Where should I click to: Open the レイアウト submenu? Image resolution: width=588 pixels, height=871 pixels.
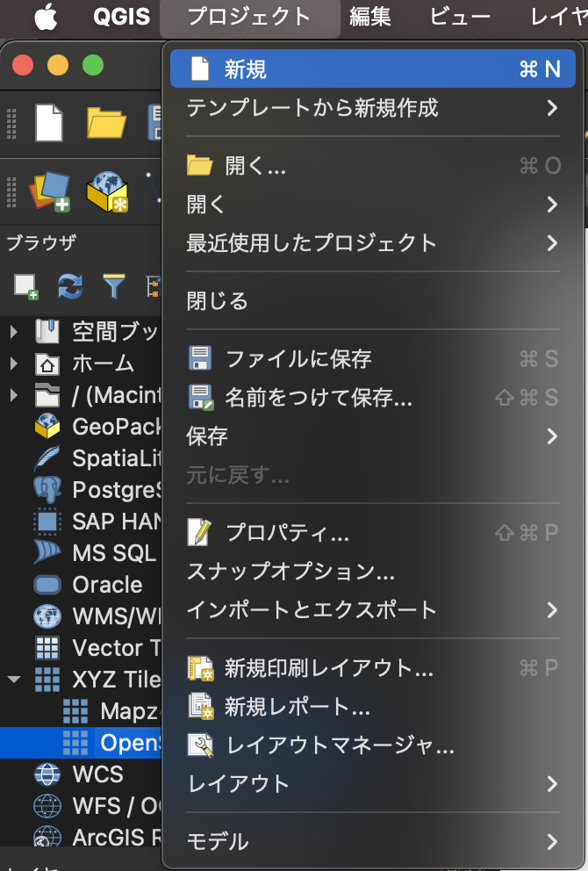373,784
